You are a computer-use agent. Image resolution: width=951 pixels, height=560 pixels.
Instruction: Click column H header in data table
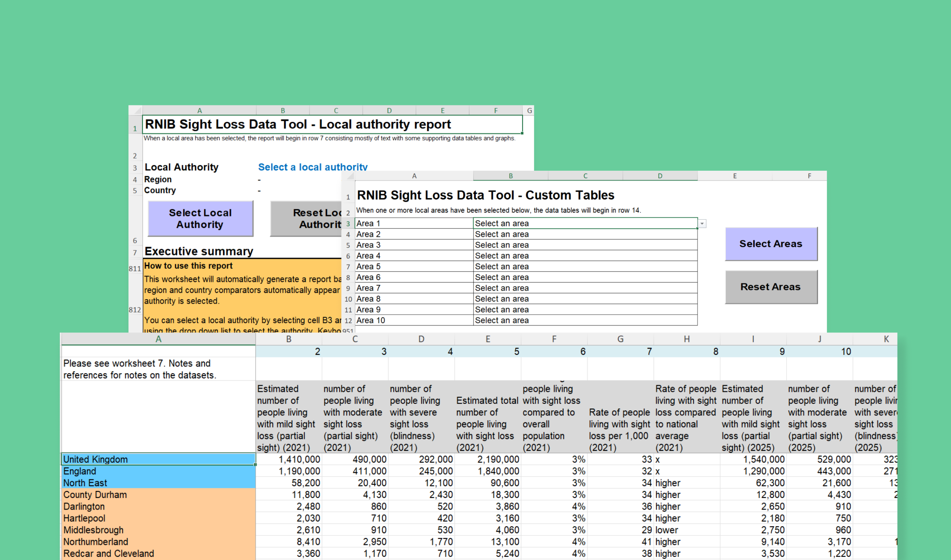tap(687, 339)
